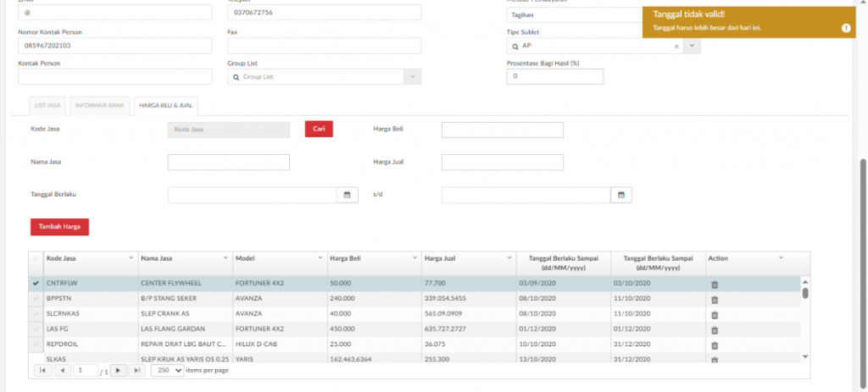Image resolution: width=868 pixels, height=392 pixels.
Task: Clear the AP value in Tipe Sublet
Action: point(676,46)
